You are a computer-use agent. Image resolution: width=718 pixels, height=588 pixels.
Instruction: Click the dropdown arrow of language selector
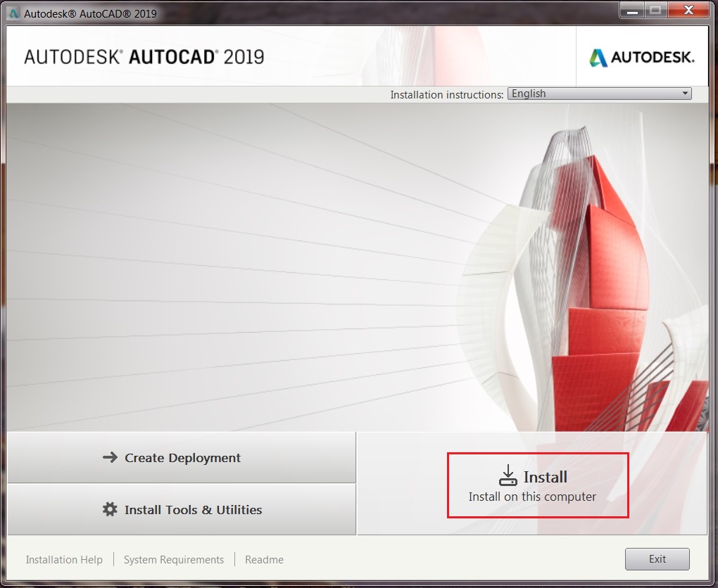coord(685,94)
